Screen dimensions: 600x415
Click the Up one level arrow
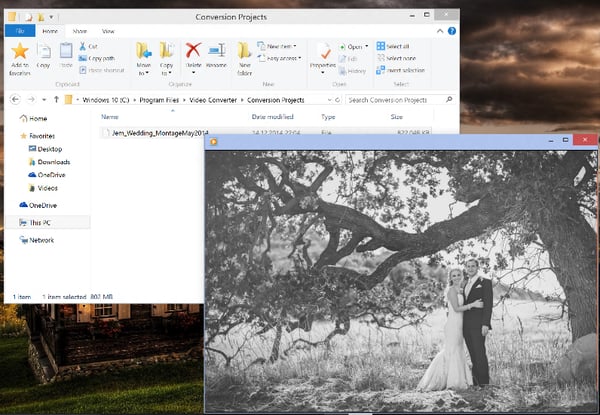pyautogui.click(x=56, y=99)
